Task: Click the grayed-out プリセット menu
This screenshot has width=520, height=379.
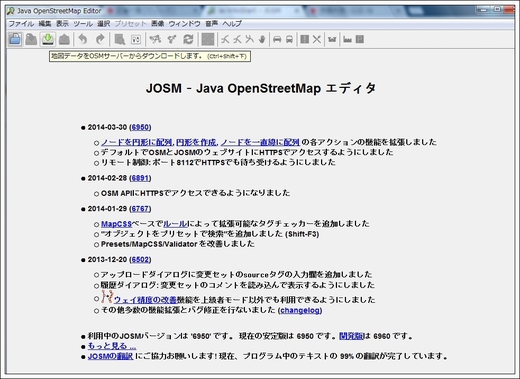Action: coord(130,24)
